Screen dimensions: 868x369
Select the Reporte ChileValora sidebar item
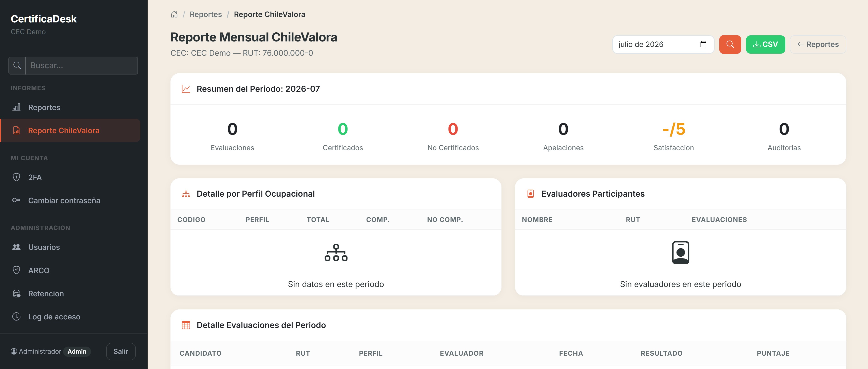[70, 130]
